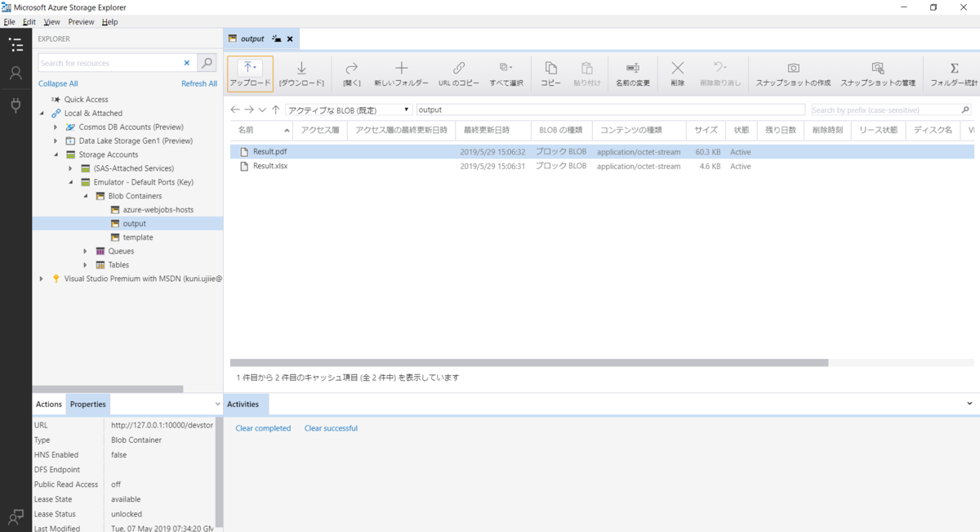Open the Connect plug icon
980x532 pixels.
coord(16,105)
